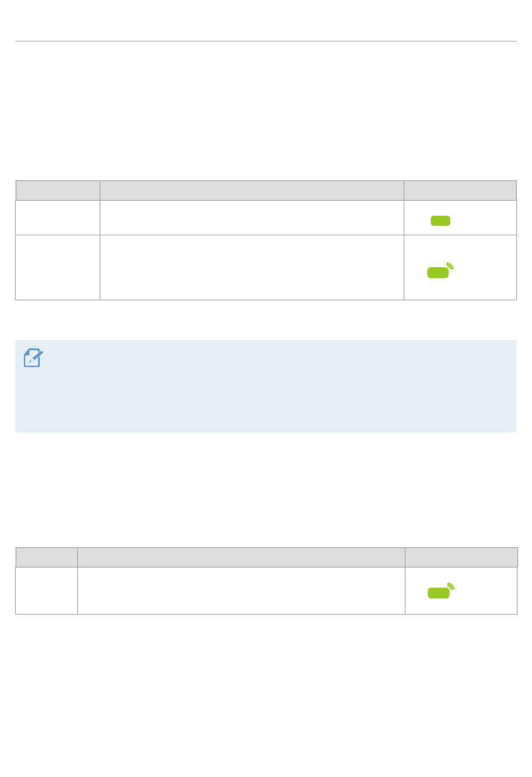The height and width of the screenshot is (777, 532).
Task: Click the flashing green LED in the three-row table
Action: [x=441, y=270]
